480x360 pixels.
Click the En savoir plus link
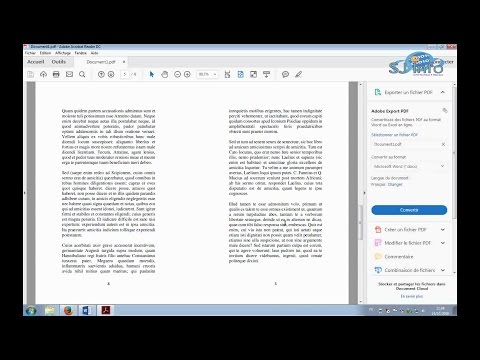pos(412,296)
